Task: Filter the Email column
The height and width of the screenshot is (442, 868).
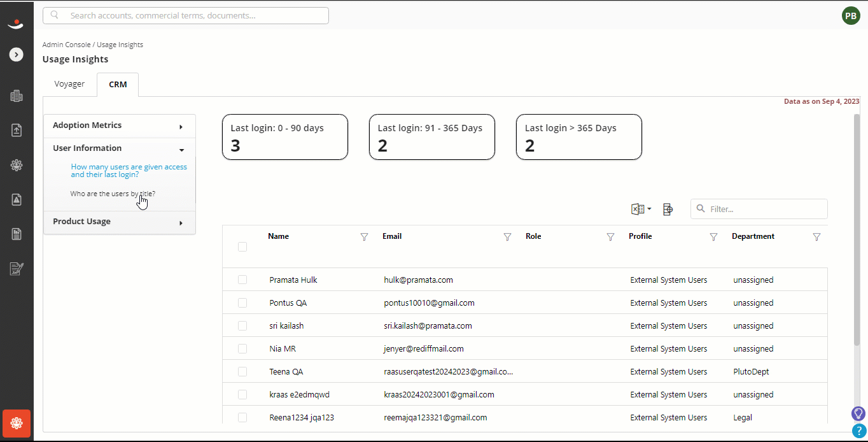Action: (x=507, y=237)
